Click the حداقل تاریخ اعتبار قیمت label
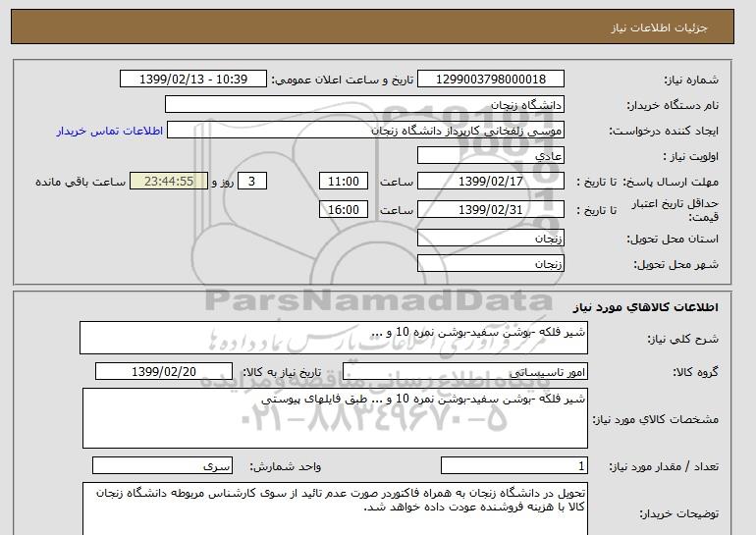The width and height of the screenshot is (756, 535). click(675, 211)
